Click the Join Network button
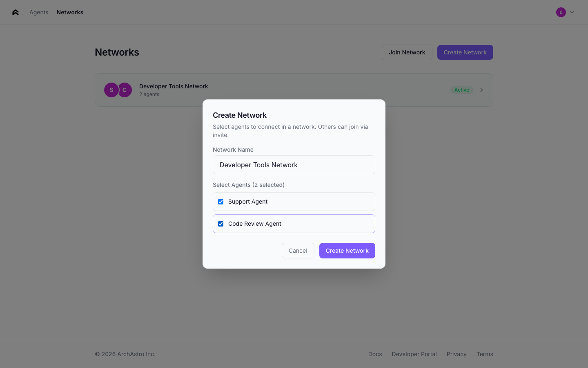The width and height of the screenshot is (588, 368). point(407,52)
